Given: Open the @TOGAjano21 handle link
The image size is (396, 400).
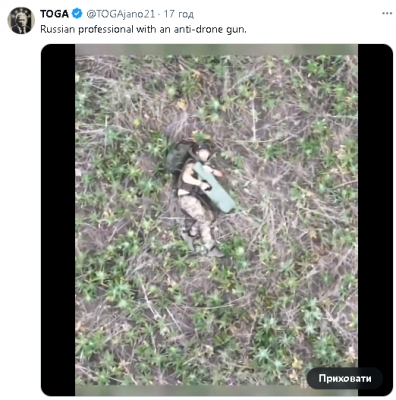Looking at the screenshot, I should (x=121, y=14).
